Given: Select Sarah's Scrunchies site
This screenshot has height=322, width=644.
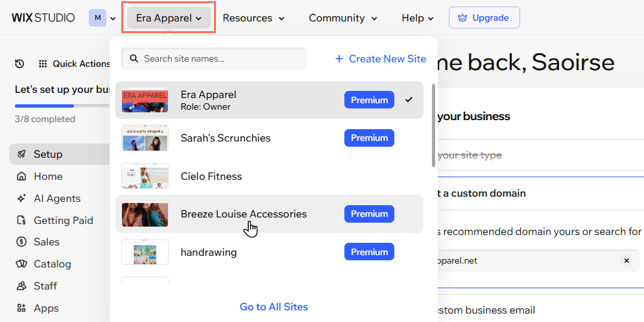Looking at the screenshot, I should (269, 138).
